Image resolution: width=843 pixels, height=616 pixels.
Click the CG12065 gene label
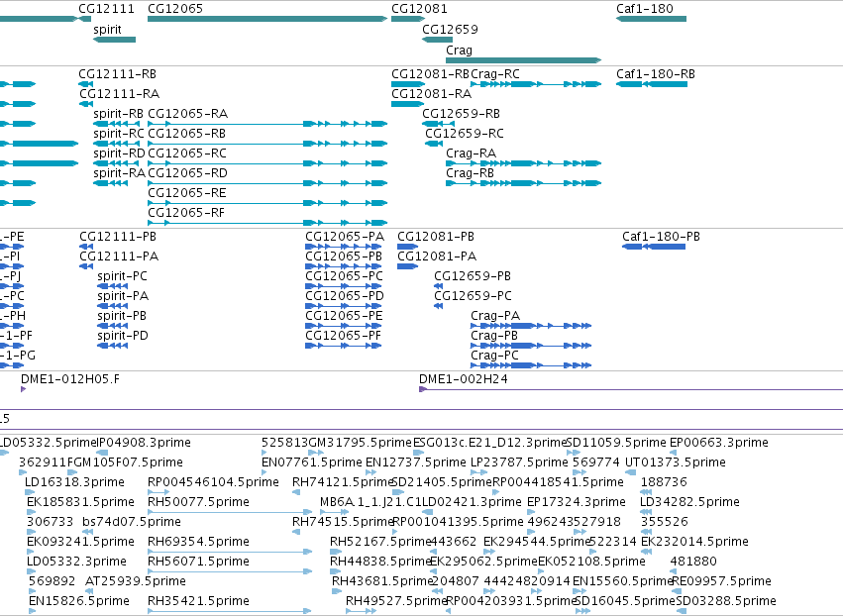click(x=175, y=9)
